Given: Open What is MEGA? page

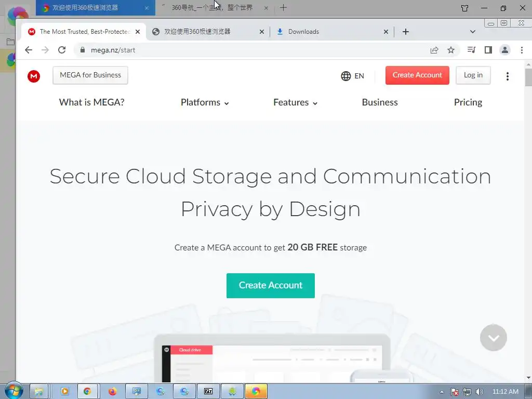Looking at the screenshot, I should [x=91, y=102].
